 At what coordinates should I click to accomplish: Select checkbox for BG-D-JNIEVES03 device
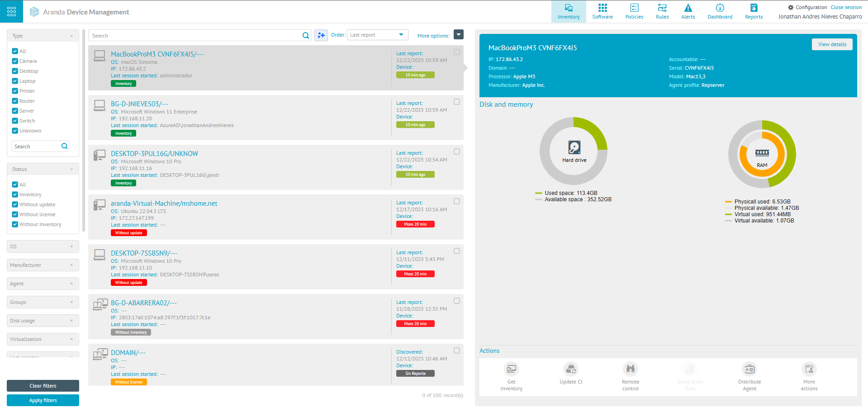click(457, 102)
